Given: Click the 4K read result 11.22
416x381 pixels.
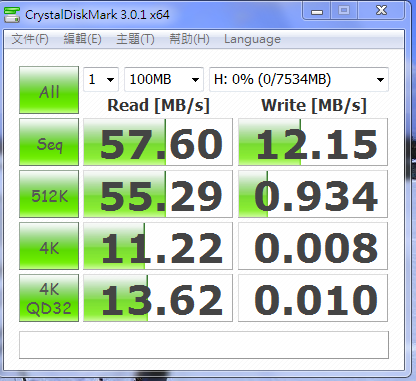Looking at the screenshot, I should coord(158,246).
